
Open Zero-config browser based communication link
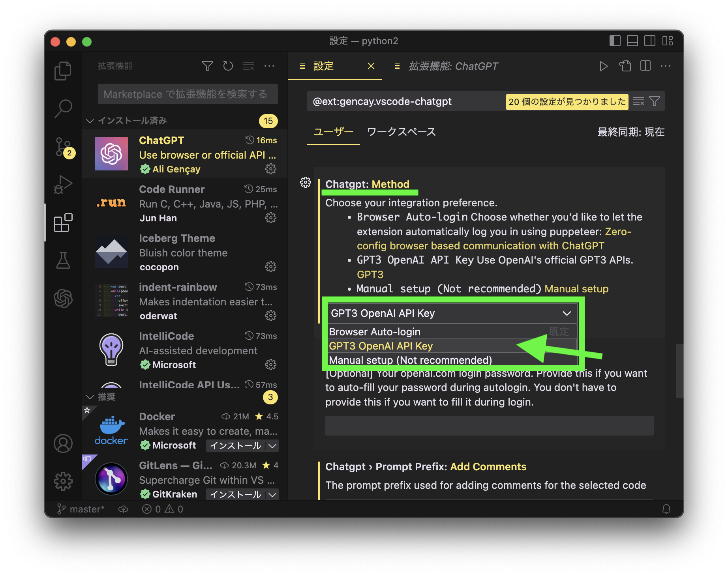494,239
